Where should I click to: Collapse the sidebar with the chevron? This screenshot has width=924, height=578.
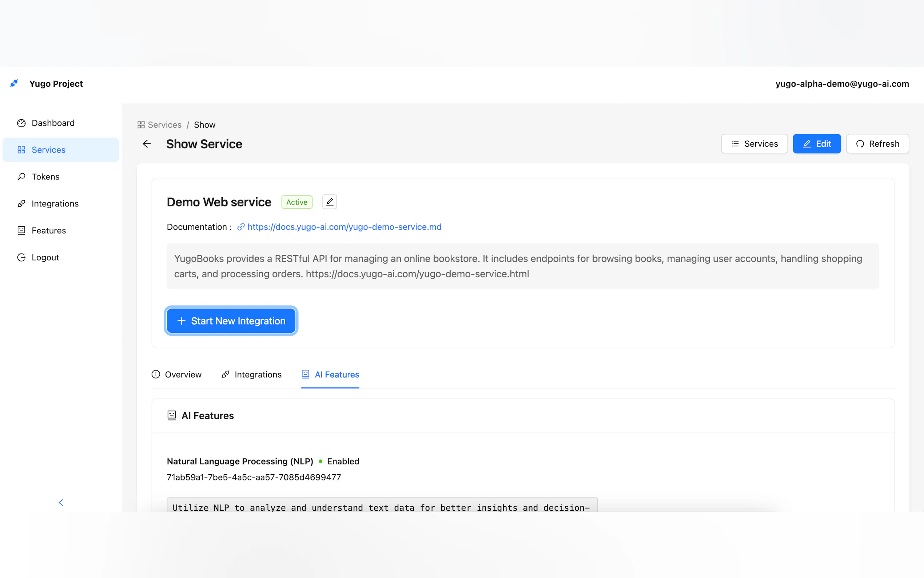click(61, 502)
